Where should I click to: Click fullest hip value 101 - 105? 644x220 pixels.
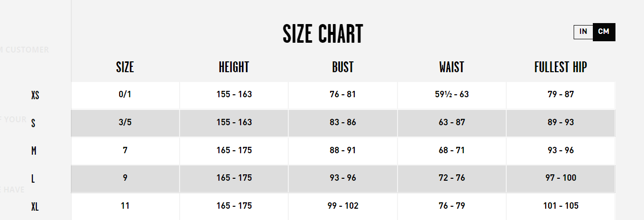[x=561, y=206]
